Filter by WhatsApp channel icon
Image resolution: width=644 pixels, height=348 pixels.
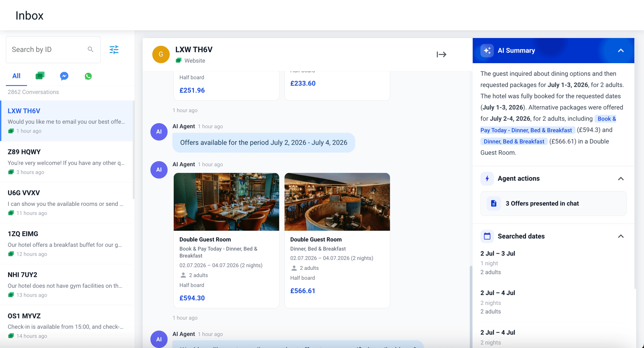pyautogui.click(x=88, y=76)
